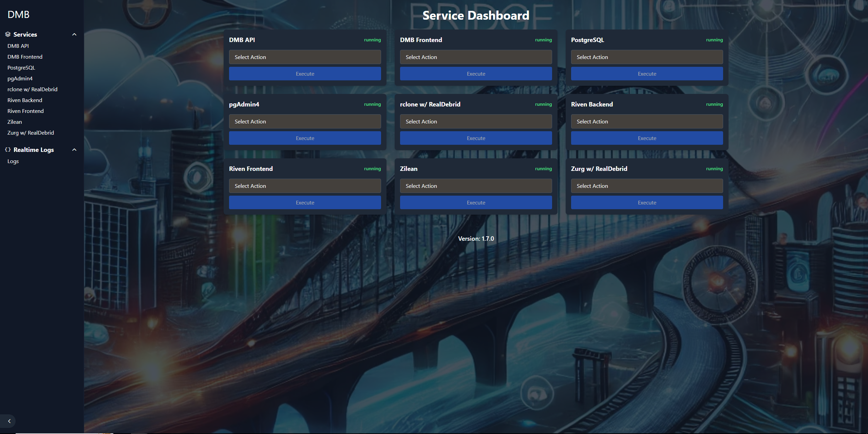868x434 pixels.
Task: Click the Riven Frontend card title
Action: click(251, 169)
